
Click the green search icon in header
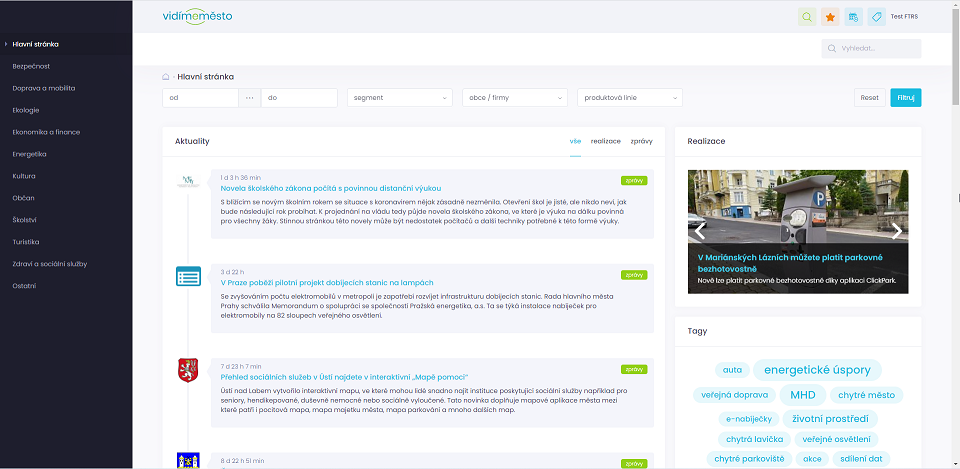click(807, 17)
